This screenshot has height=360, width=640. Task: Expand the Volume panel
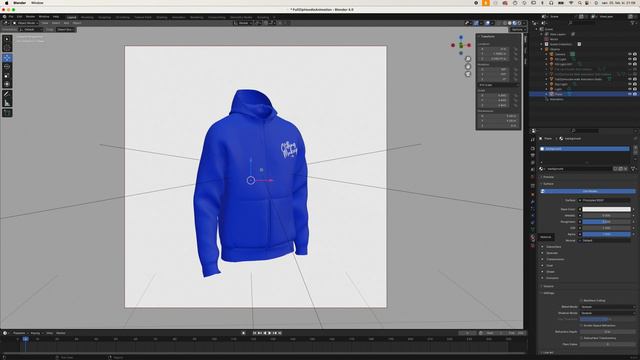tap(548, 286)
